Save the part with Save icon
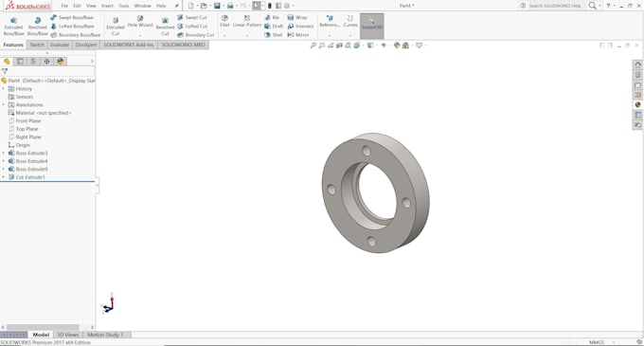 click(x=217, y=6)
